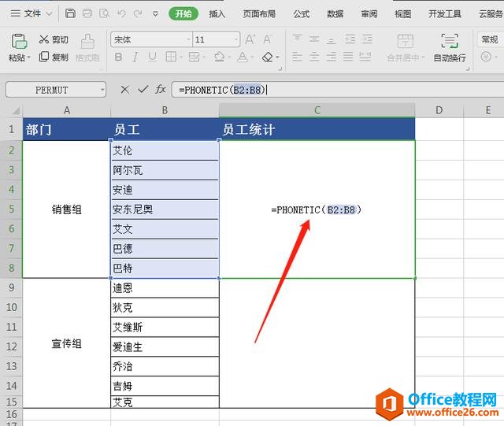
Task: Click the middle vertical align icon
Action: (314, 39)
